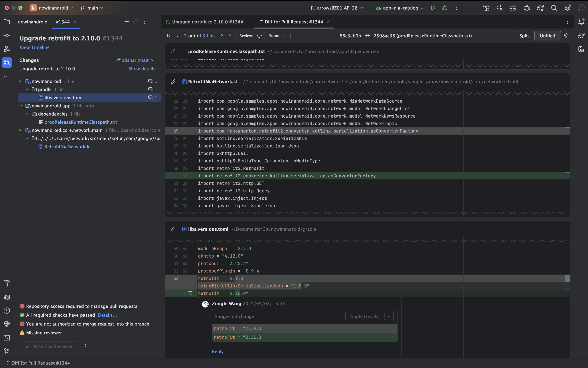Viewport: 588px width, 368px height.
Task: Click the View Timeline link
Action: coord(35,47)
